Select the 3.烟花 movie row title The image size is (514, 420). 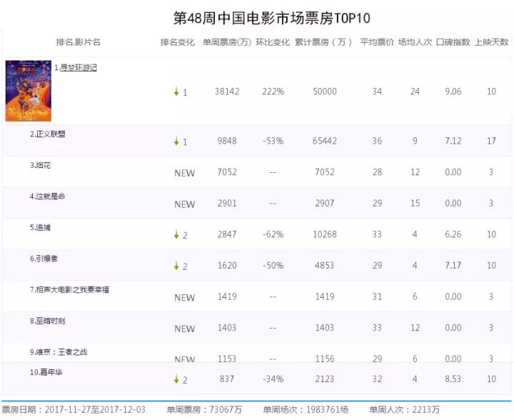coord(40,165)
